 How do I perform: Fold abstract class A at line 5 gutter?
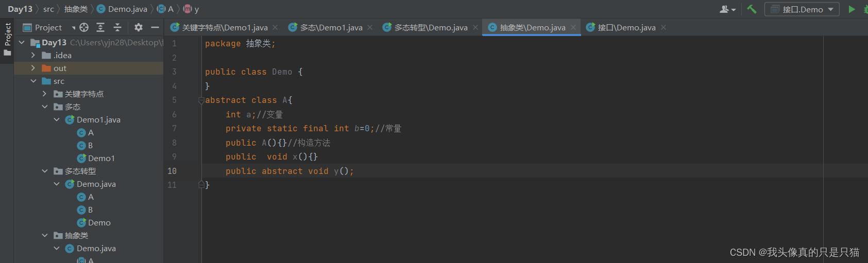click(x=201, y=100)
